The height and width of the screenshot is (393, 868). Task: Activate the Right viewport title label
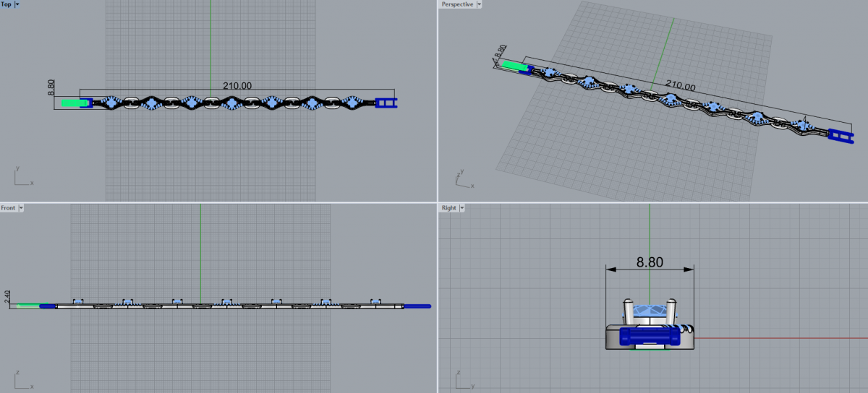[x=449, y=207]
